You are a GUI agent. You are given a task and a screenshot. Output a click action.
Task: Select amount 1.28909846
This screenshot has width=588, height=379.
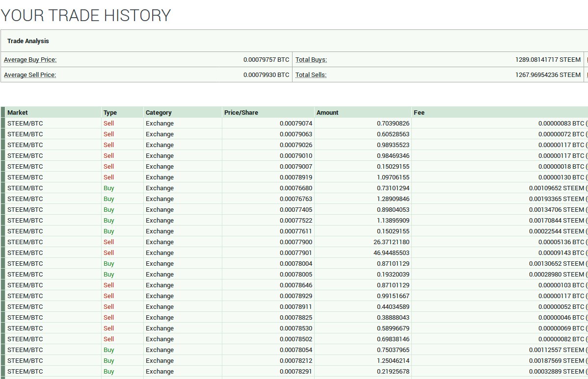coord(393,199)
